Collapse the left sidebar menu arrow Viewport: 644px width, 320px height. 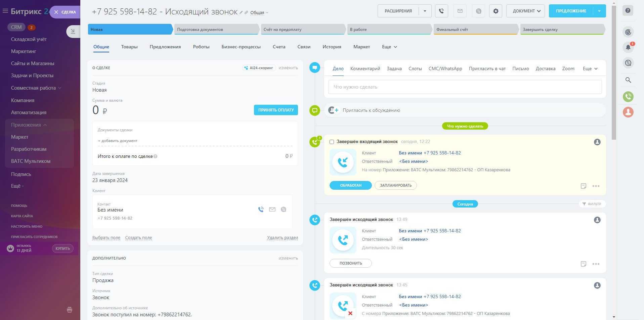tap(73, 32)
